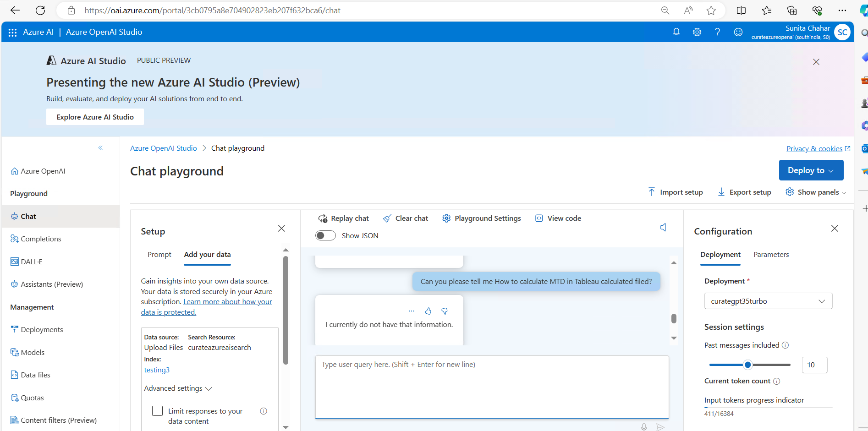Toggle the Show JSON switch

click(x=325, y=235)
